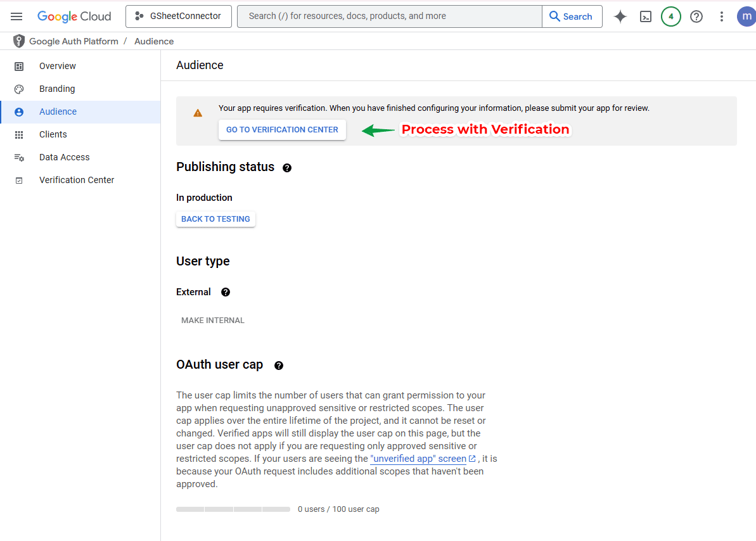Image resolution: width=756 pixels, height=541 pixels.
Task: Go to Google Auth Platform breadcrumb
Action: pos(74,41)
